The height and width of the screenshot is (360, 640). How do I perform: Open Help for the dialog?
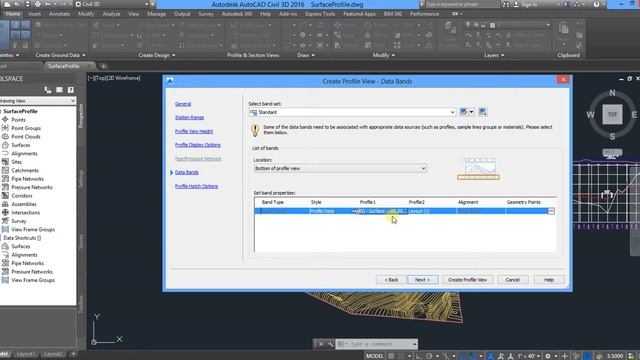(549, 280)
